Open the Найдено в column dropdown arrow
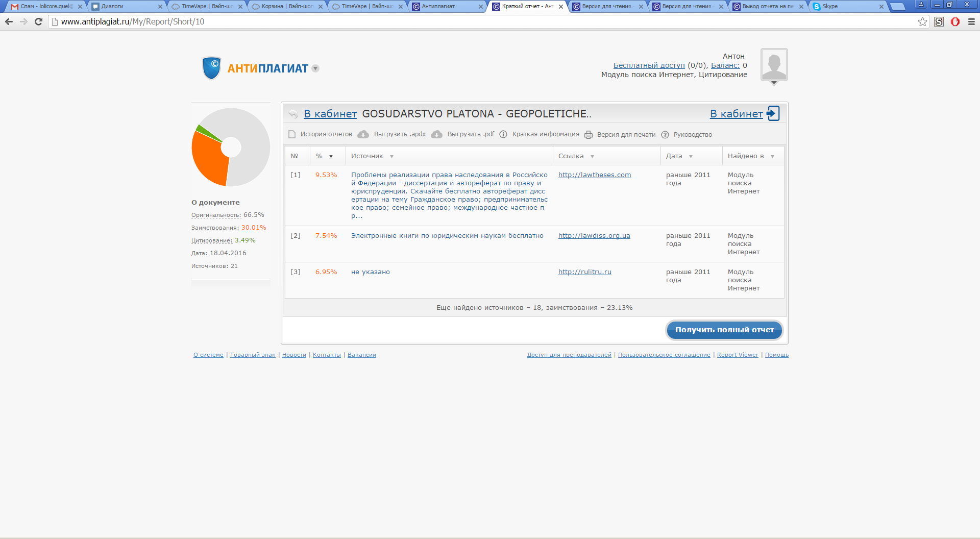The width and height of the screenshot is (980, 539). [x=772, y=157]
